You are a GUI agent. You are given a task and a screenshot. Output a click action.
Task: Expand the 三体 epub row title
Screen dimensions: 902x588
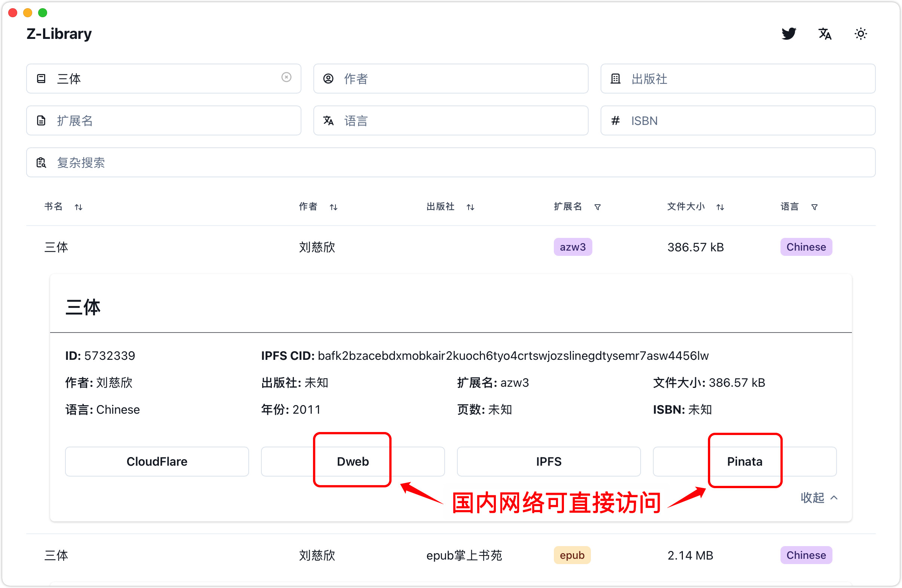[56, 555]
